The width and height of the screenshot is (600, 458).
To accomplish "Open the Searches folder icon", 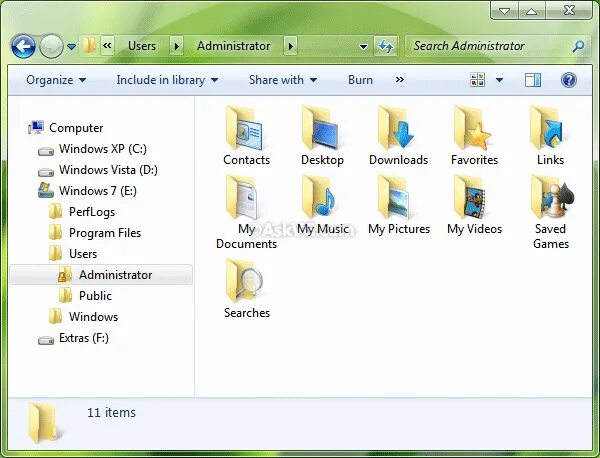I will point(245,281).
